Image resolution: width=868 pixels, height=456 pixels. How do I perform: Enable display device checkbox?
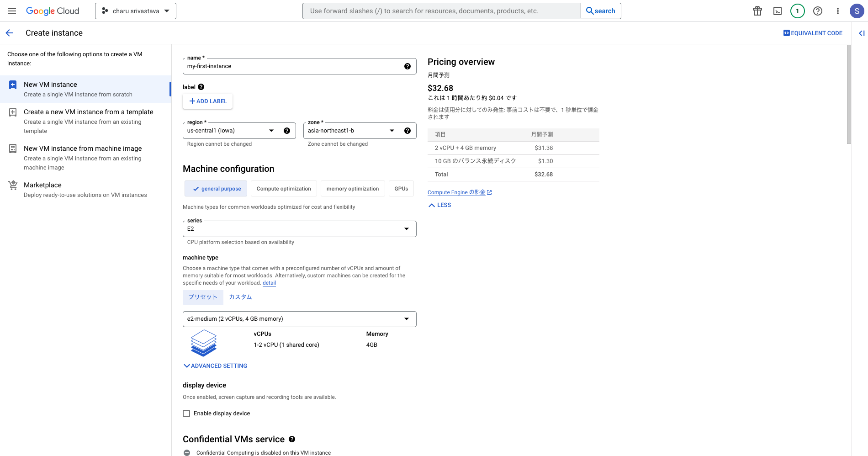186,413
